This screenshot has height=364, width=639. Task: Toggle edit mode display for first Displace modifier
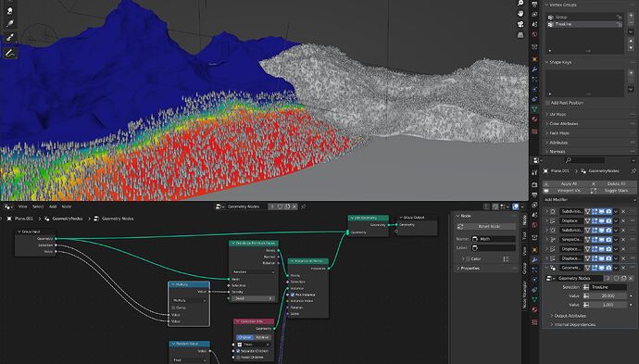point(595,221)
